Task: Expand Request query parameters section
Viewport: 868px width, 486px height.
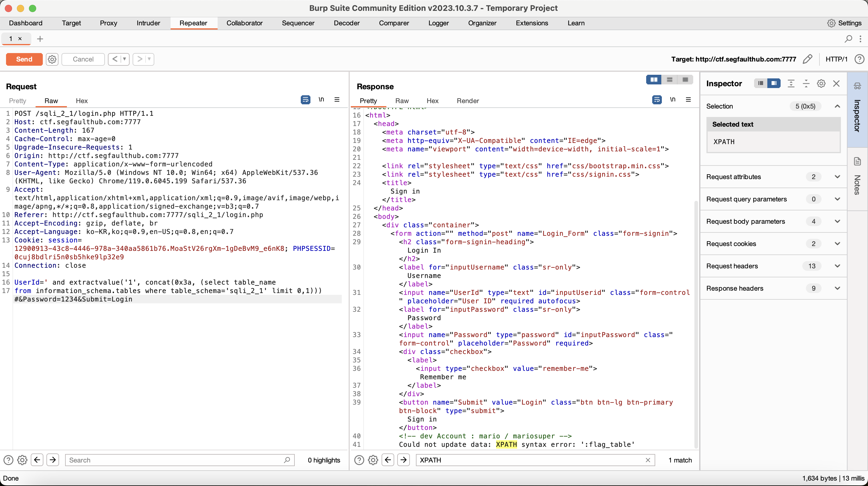Action: click(x=837, y=199)
